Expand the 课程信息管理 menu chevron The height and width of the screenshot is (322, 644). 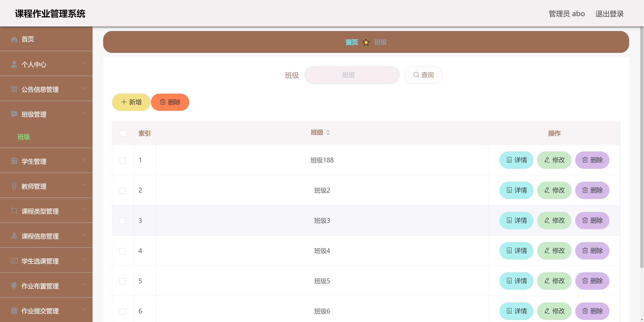[x=84, y=234]
